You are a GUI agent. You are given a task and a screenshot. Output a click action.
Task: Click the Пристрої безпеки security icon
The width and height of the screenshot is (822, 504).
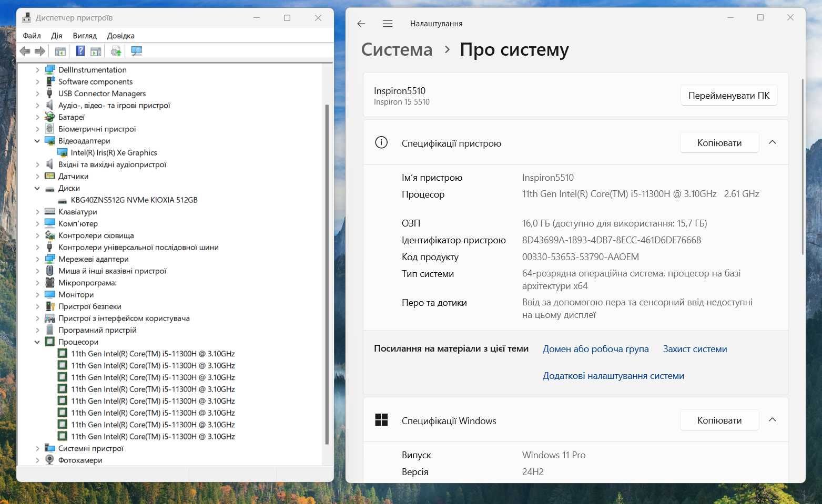[x=50, y=306]
